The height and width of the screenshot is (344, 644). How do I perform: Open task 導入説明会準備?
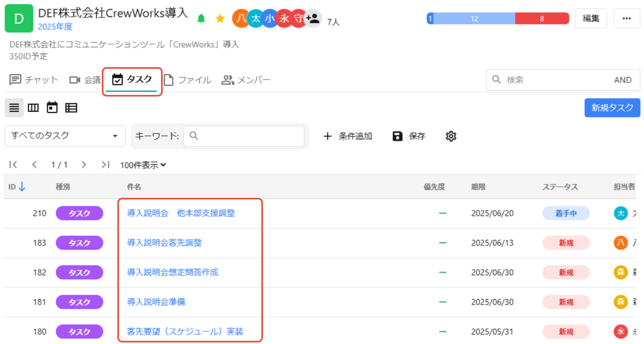[x=156, y=302]
